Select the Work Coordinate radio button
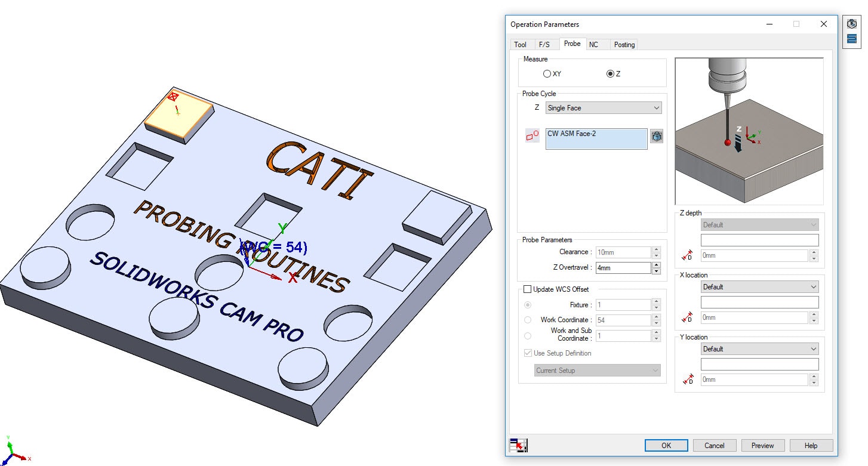Image resolution: width=868 pixels, height=466 pixels. (528, 320)
